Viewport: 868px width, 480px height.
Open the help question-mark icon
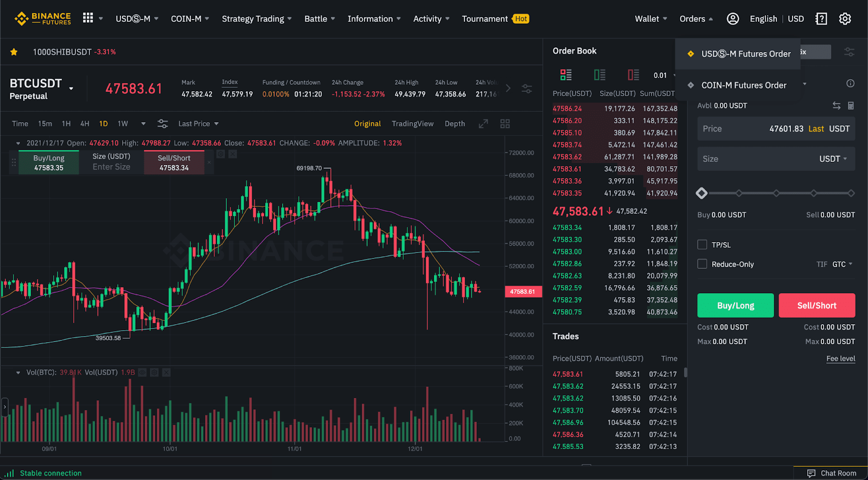(821, 19)
